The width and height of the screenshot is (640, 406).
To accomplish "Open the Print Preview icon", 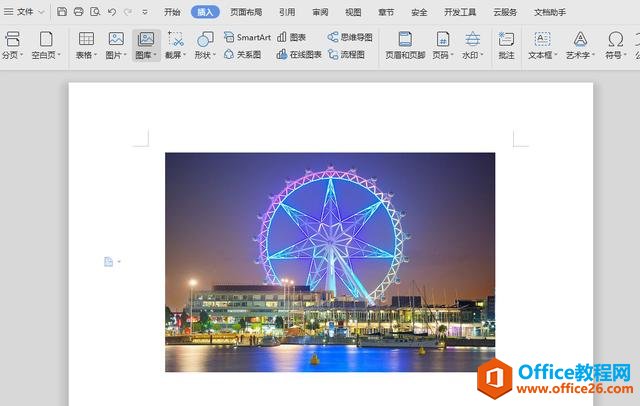I will (x=95, y=12).
